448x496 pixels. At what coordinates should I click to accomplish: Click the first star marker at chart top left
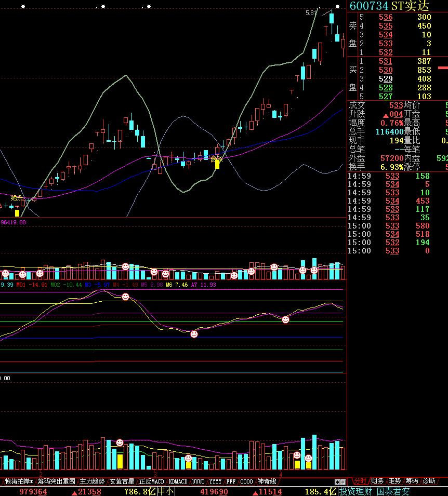[23, 7]
